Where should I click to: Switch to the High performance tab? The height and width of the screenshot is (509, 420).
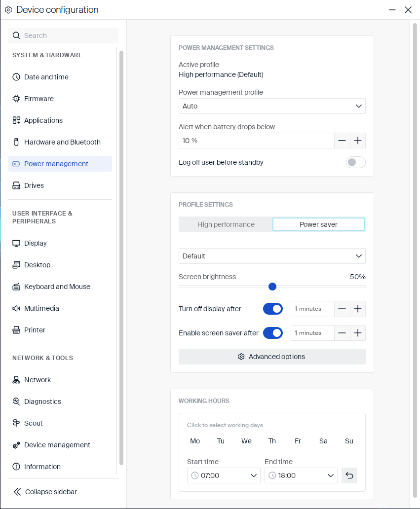pyautogui.click(x=226, y=224)
